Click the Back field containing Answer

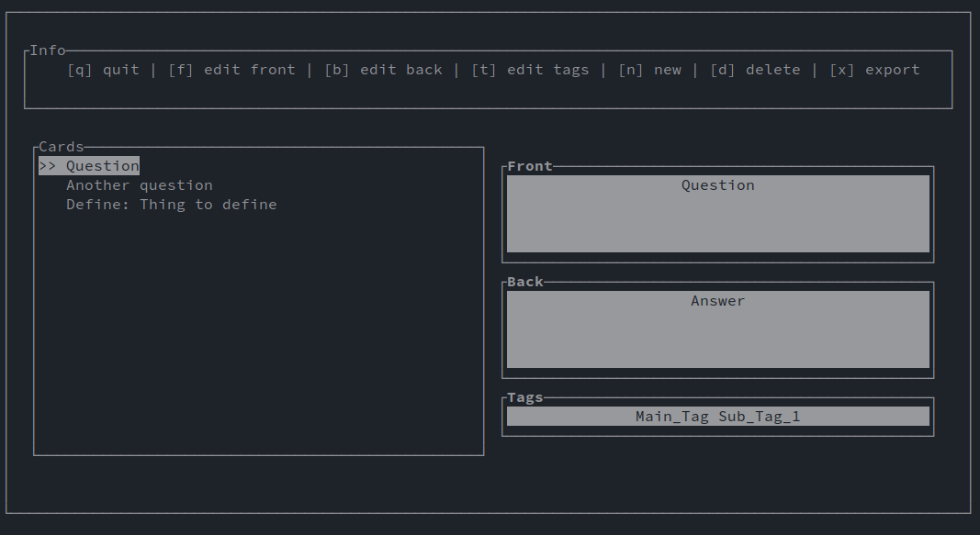tap(718, 329)
